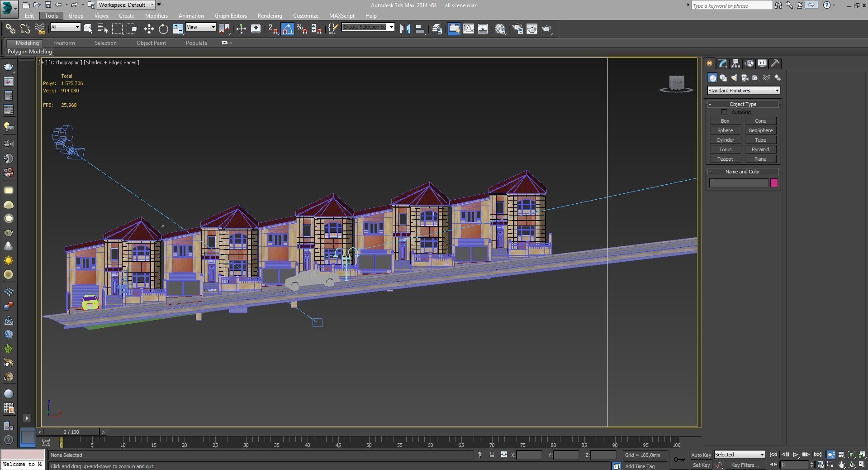Click the Render Production teapot
The image size is (868, 470).
(546, 29)
